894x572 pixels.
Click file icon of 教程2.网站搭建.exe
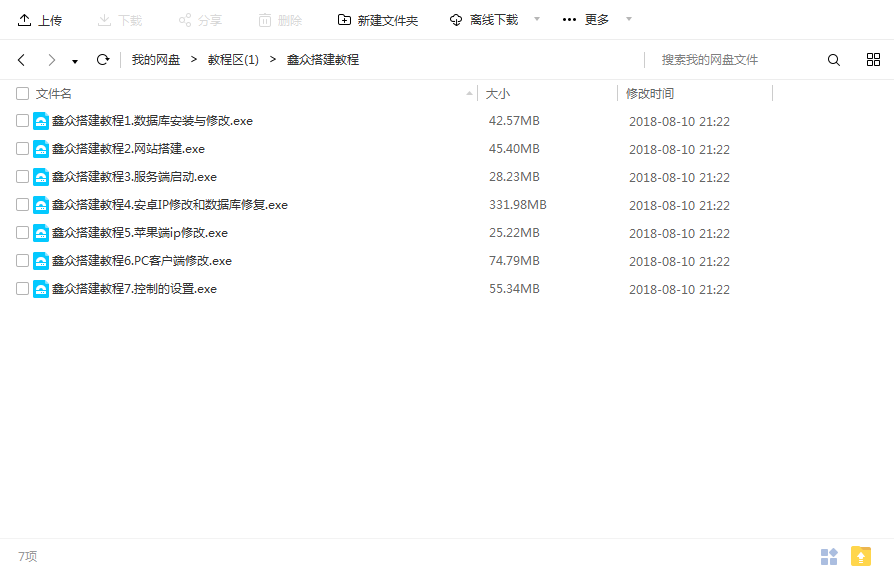(x=40, y=149)
